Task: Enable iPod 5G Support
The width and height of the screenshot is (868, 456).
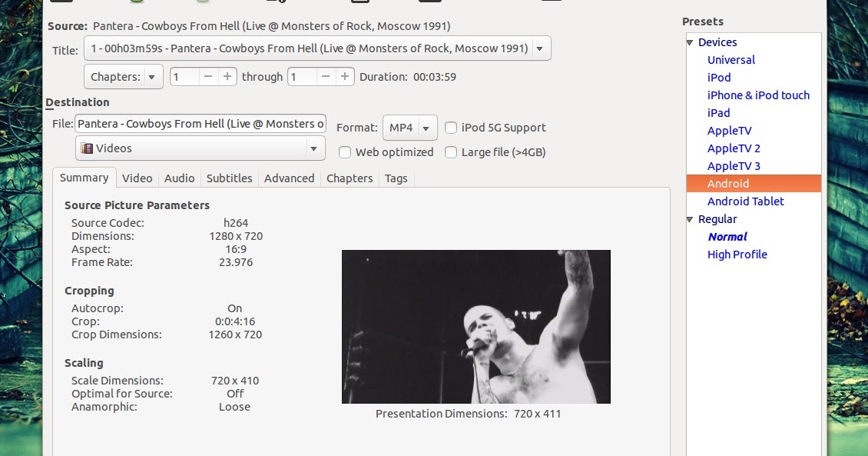Action: [x=451, y=128]
